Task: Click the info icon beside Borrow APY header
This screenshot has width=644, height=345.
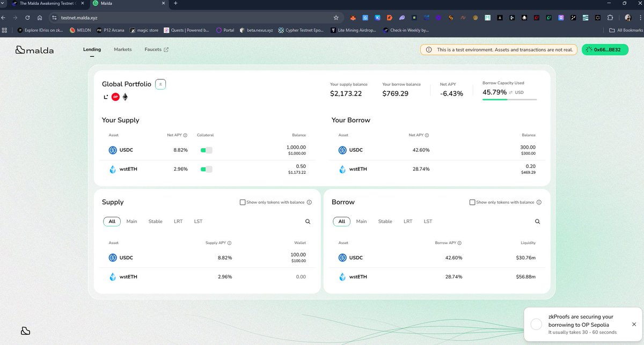Action: [x=460, y=243]
